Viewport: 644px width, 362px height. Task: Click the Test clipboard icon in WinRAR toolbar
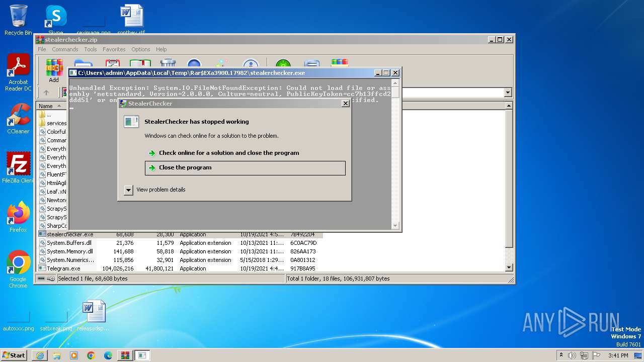click(112, 63)
